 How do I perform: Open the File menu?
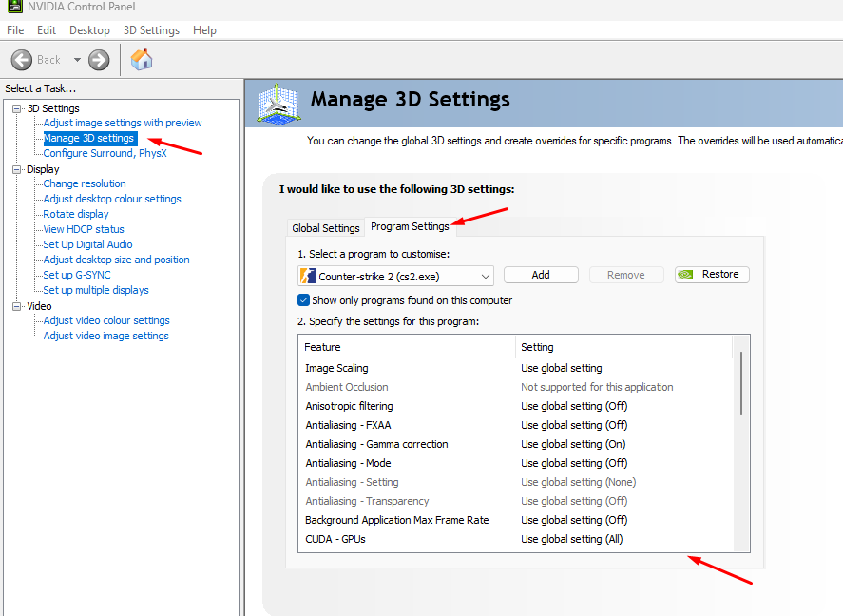pos(15,30)
